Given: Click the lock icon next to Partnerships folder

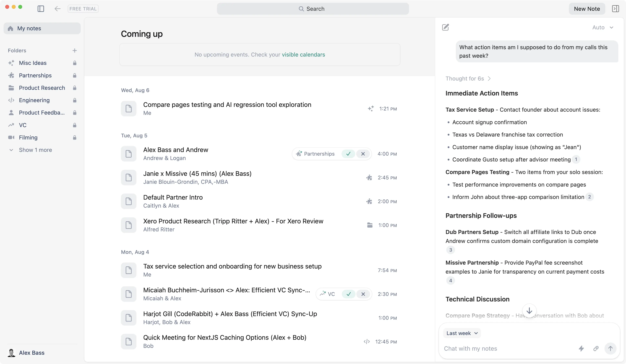Looking at the screenshot, I should pos(75,75).
